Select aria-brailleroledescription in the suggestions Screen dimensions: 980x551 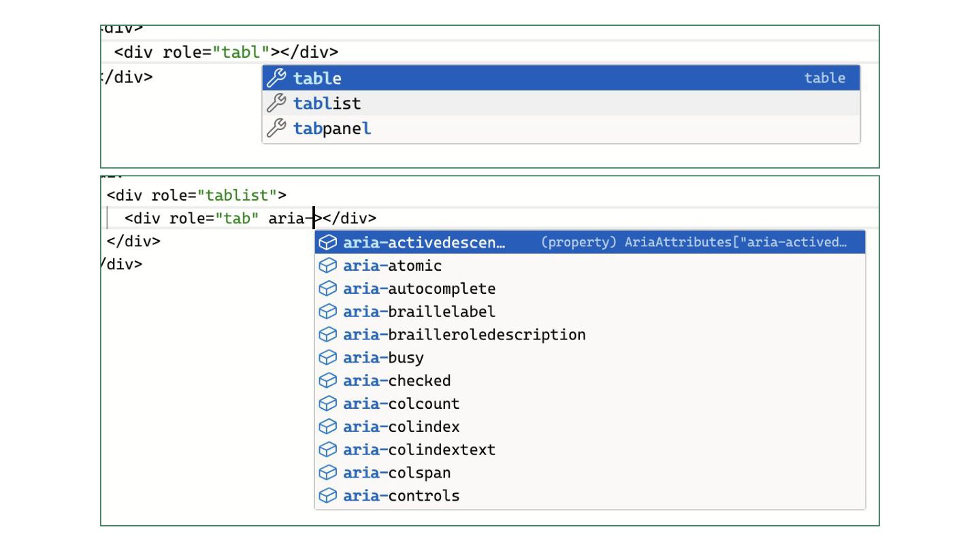[464, 335]
